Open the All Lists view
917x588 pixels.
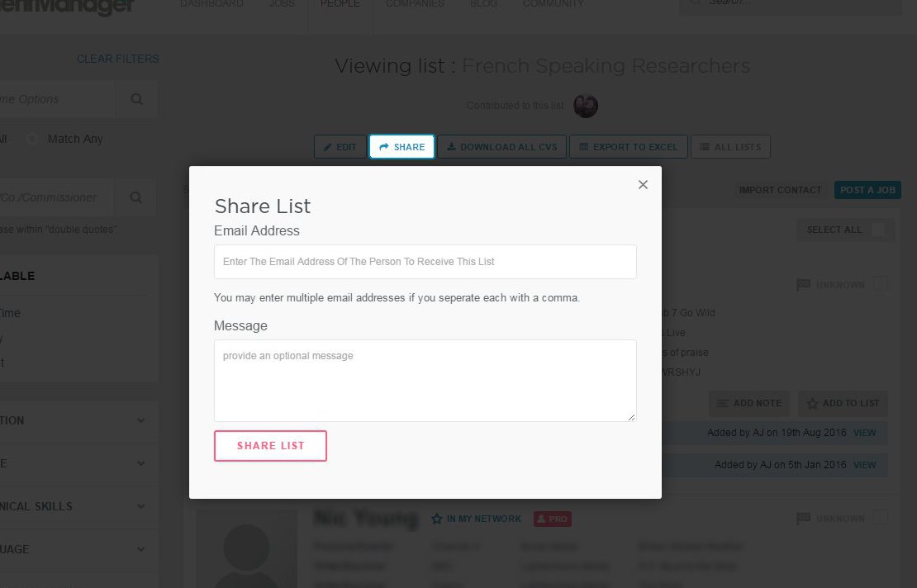coord(729,147)
